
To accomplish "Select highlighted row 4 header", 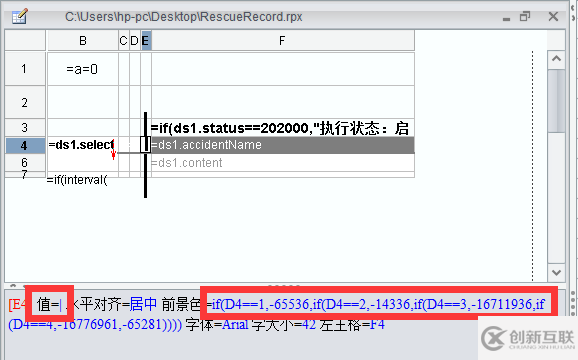I will tap(24, 146).
